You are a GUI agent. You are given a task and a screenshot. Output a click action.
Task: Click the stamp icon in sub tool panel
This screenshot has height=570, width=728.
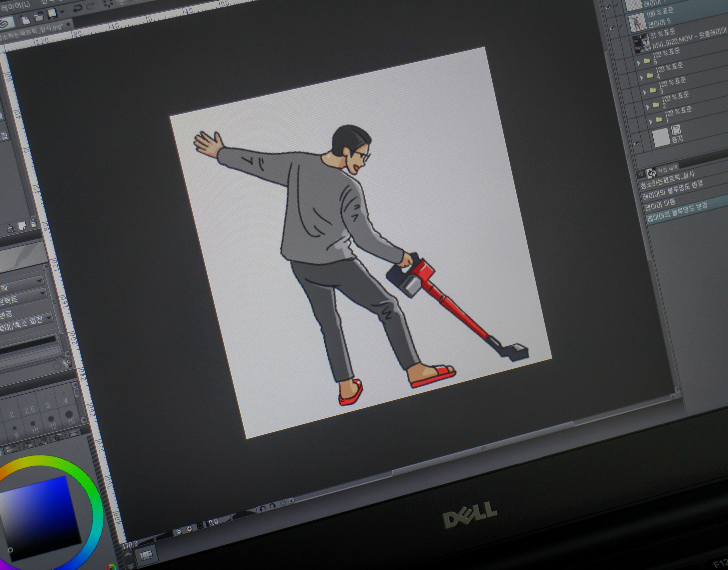11,229
